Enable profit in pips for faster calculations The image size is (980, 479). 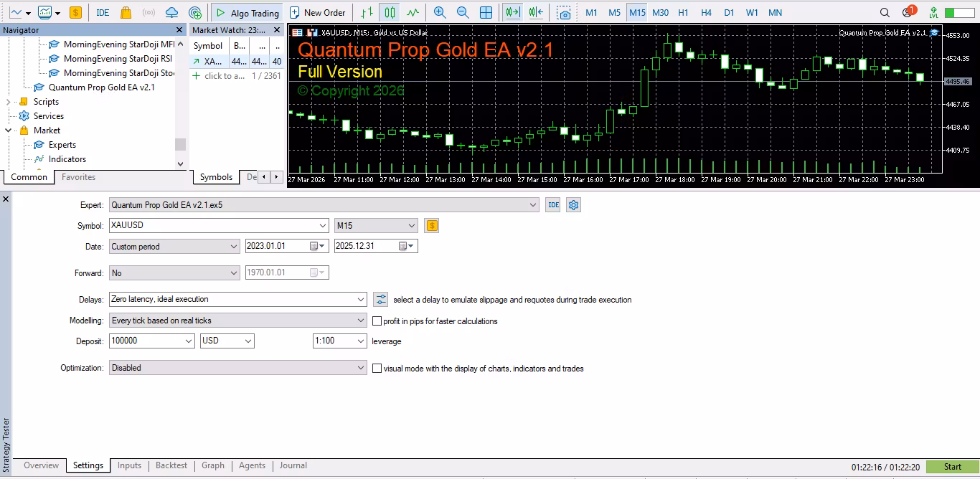[x=377, y=321]
